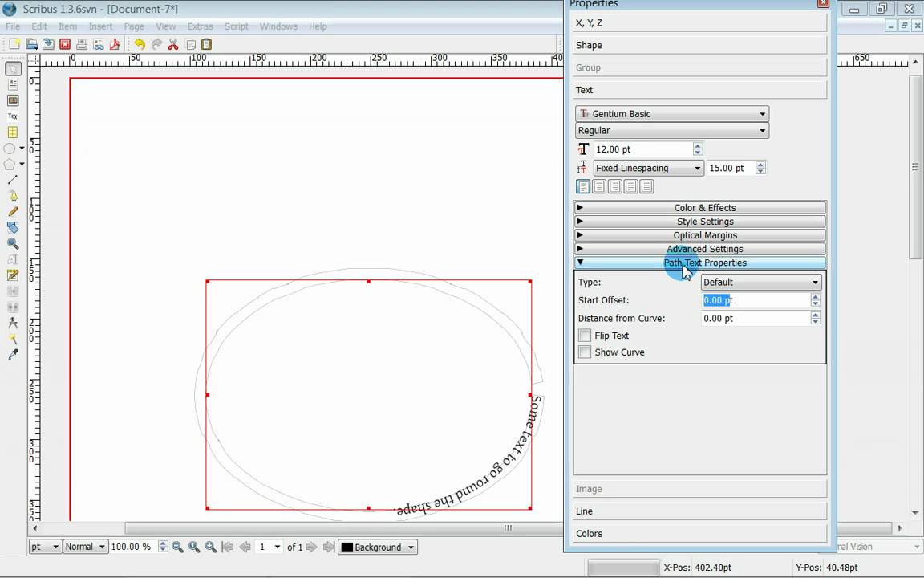Open the Background layer dropdown
The width and height of the screenshot is (924, 578).
pyautogui.click(x=378, y=547)
